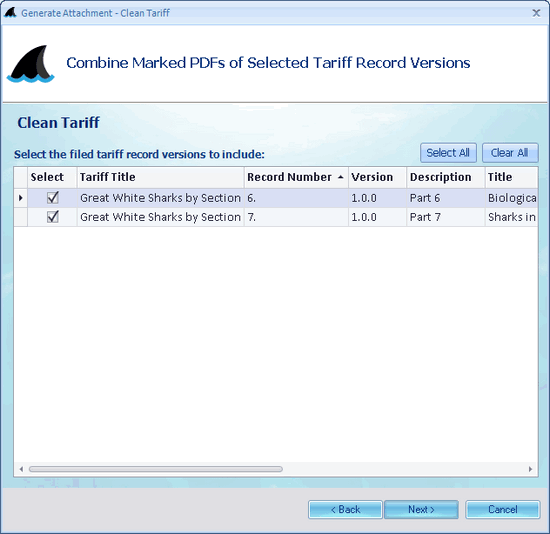The height and width of the screenshot is (534, 550).
Task: Click the row indicator arrow for record 6
Action: (21, 198)
